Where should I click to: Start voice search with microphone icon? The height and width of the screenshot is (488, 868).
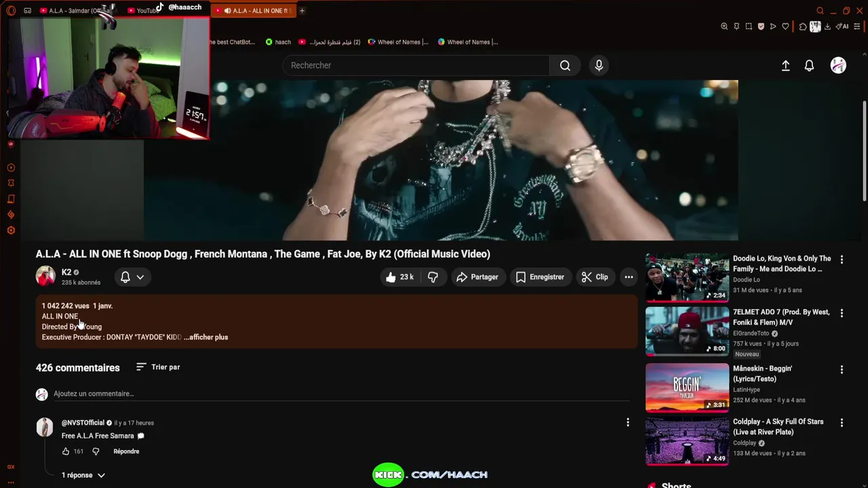[599, 65]
